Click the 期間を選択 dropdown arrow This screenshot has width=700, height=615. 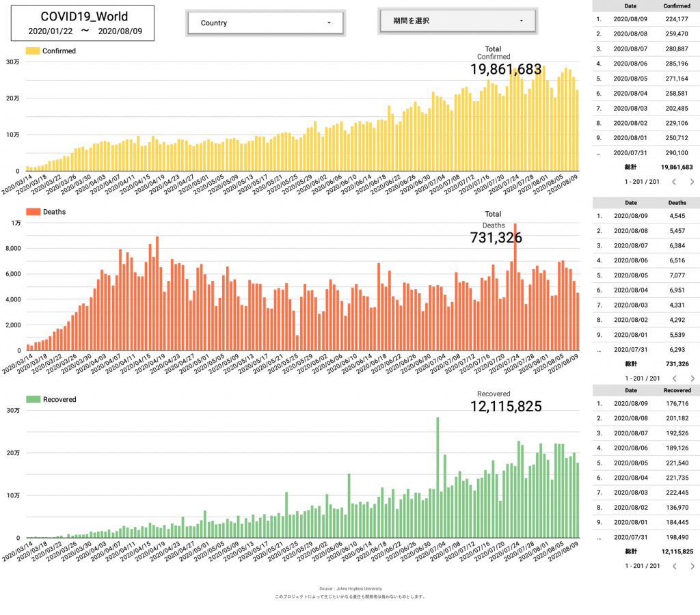(x=522, y=21)
